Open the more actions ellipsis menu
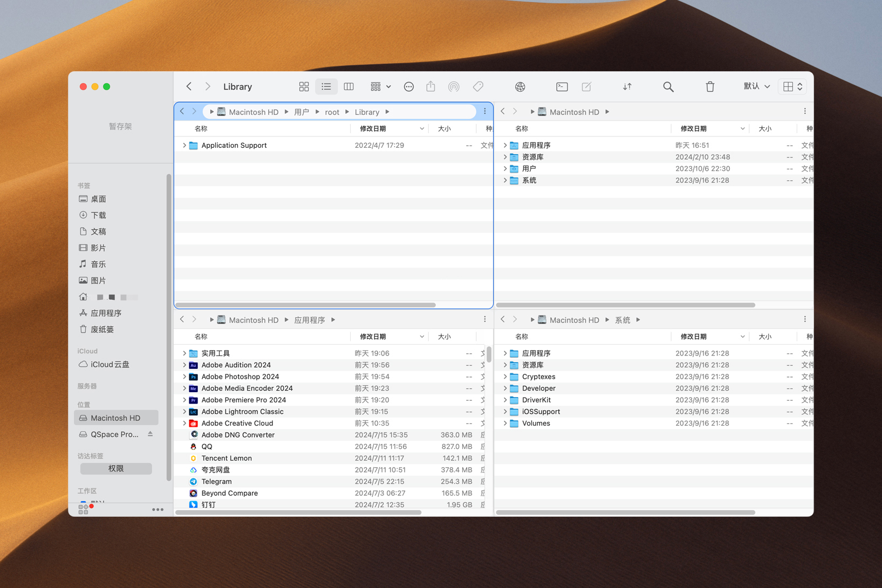This screenshot has width=882, height=588. (409, 87)
